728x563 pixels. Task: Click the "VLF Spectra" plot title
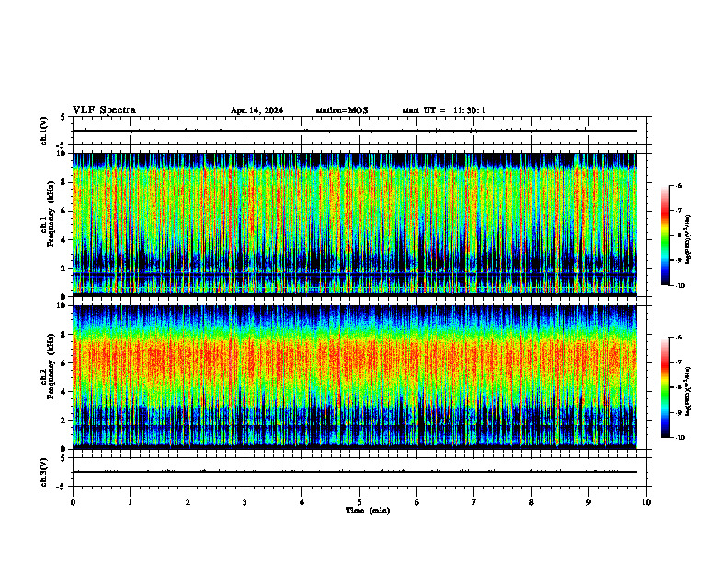point(104,110)
